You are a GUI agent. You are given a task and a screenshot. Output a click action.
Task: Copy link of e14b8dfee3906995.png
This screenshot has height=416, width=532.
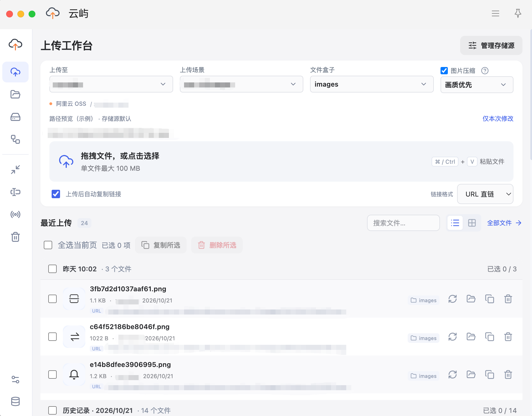(490, 375)
